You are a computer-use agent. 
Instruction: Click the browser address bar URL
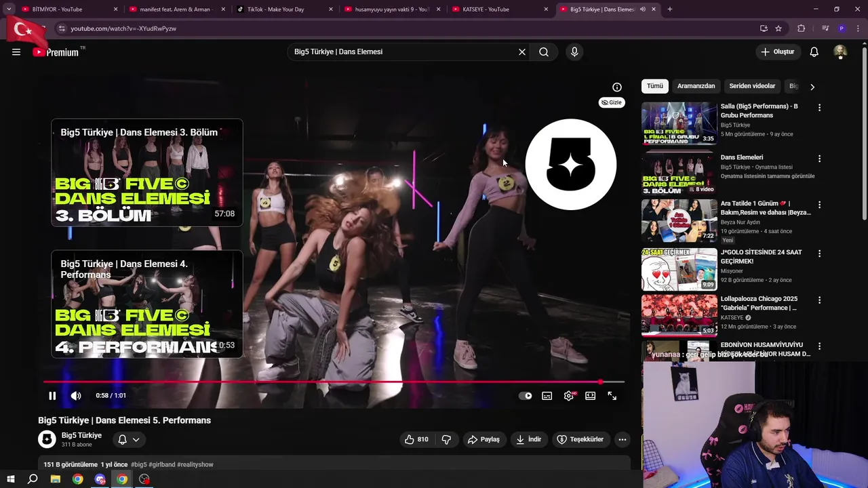(x=123, y=28)
